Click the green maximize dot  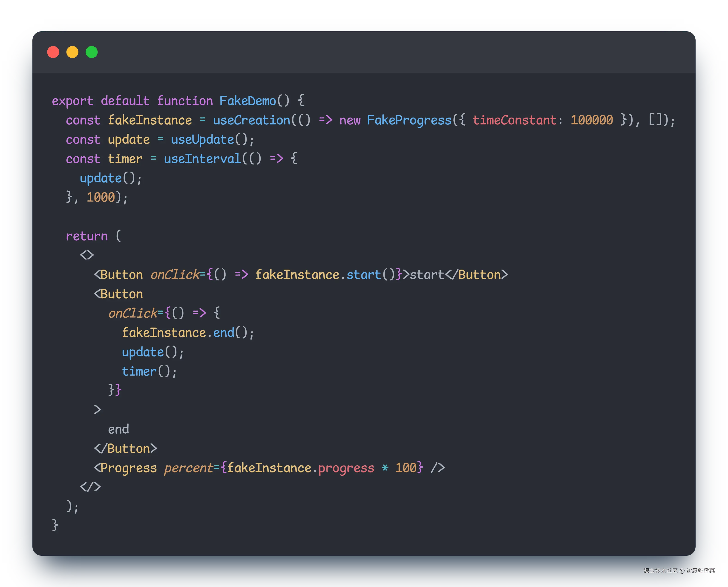[92, 52]
